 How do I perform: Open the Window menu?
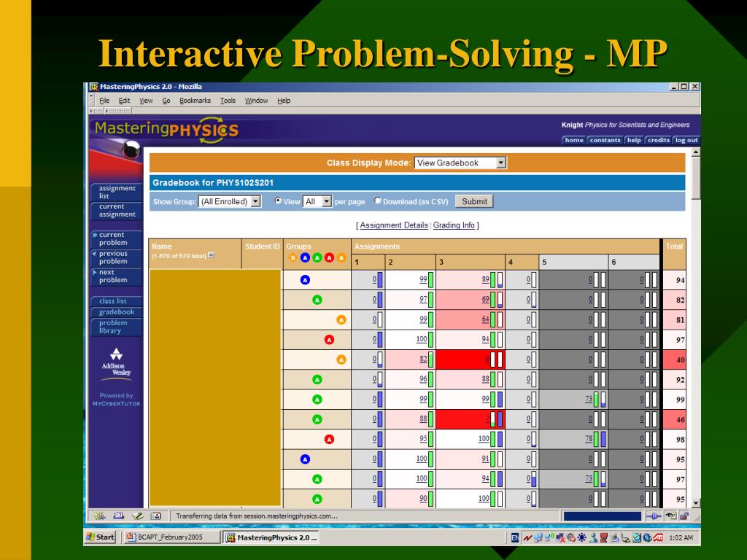click(x=256, y=101)
